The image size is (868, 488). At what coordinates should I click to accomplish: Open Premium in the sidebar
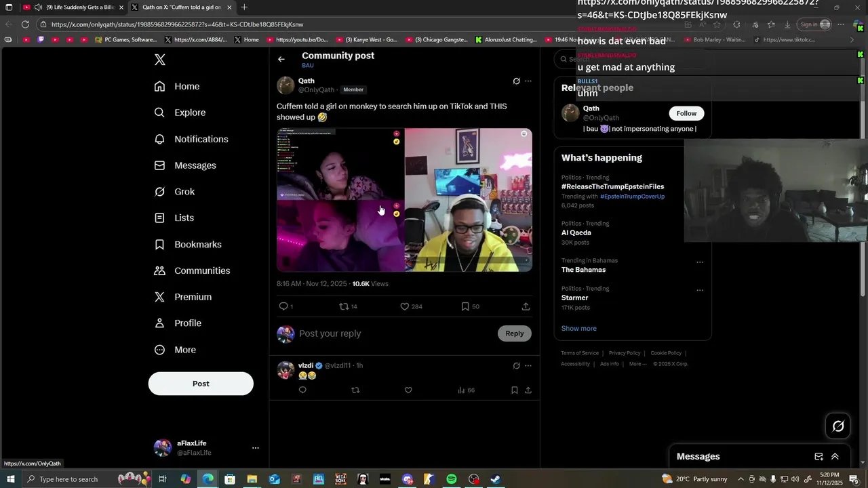183,297
